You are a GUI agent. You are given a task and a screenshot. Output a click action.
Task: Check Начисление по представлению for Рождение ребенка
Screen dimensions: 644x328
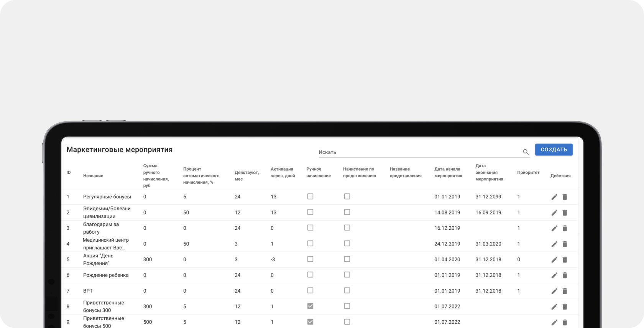347,275
